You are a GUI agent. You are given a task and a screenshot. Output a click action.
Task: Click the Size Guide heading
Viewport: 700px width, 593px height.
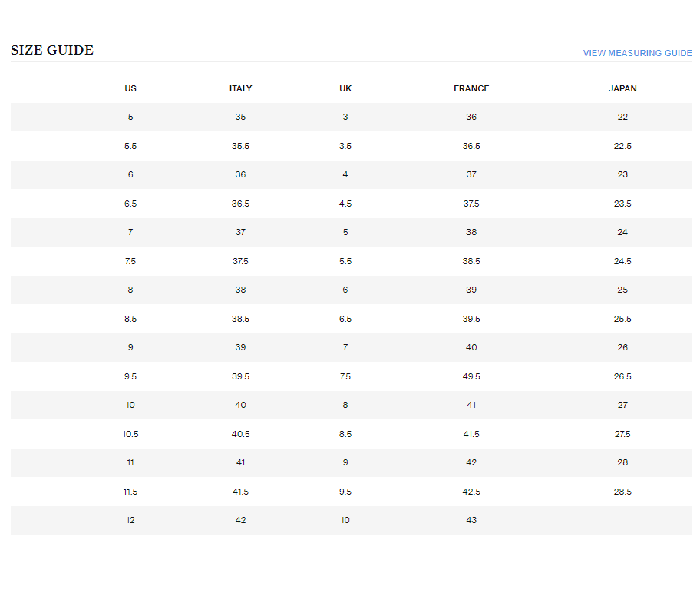tap(52, 51)
